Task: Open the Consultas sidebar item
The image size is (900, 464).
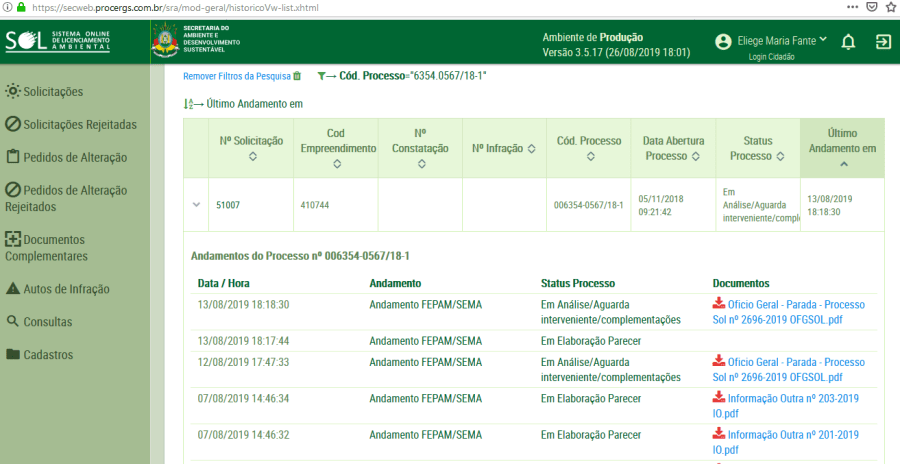Action: click(x=47, y=322)
